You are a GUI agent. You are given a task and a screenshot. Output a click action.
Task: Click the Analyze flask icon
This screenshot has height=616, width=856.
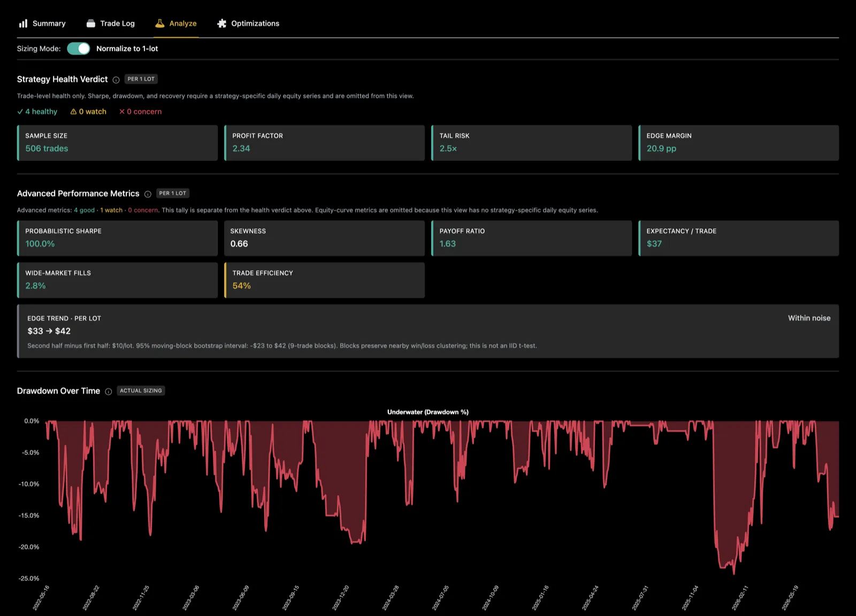pyautogui.click(x=159, y=24)
